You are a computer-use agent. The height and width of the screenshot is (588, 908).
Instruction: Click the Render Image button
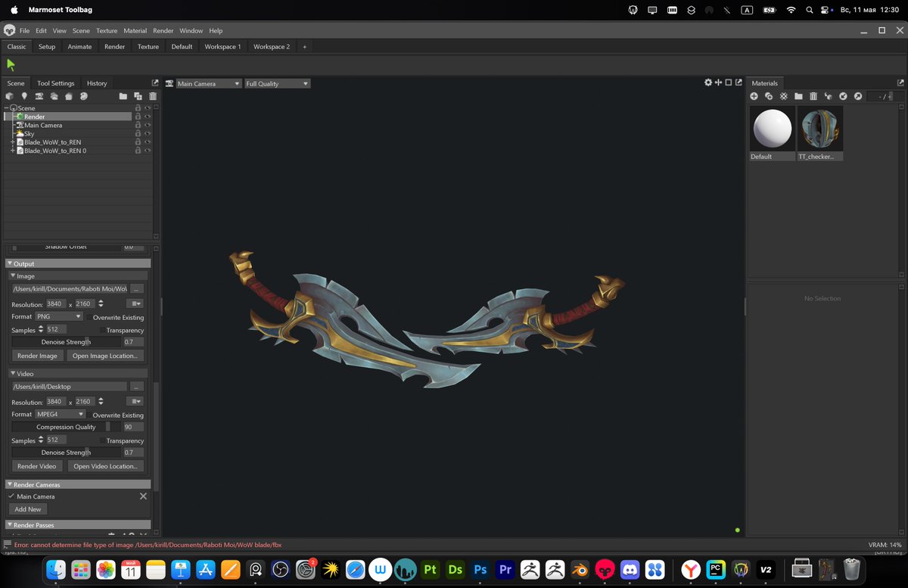click(37, 356)
